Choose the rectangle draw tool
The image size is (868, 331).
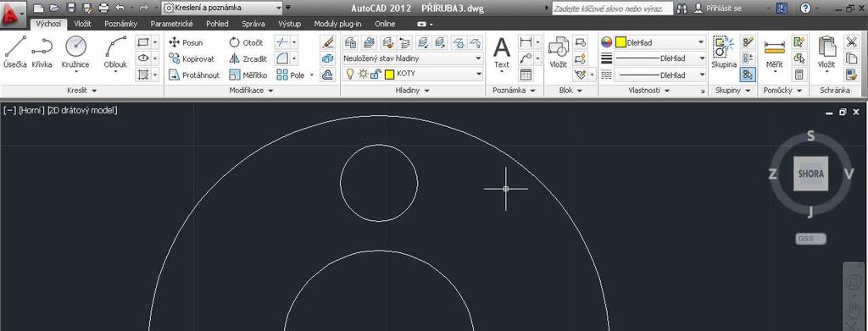143,42
